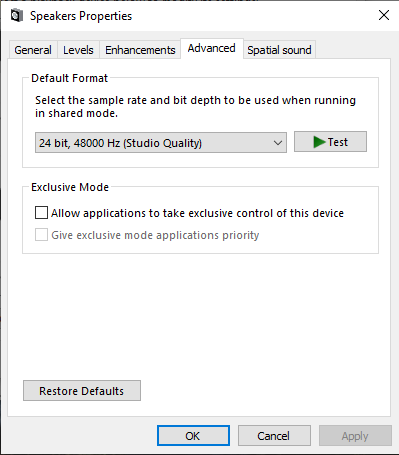Select the Advanced tab
The height and width of the screenshot is (455, 399).
(x=212, y=48)
